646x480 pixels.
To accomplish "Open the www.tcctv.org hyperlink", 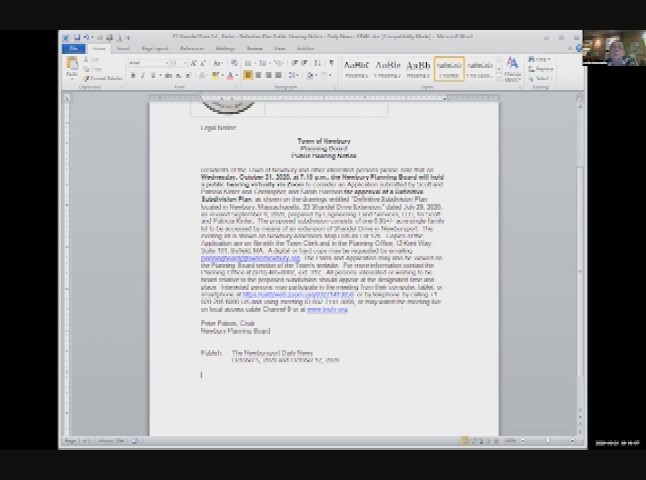I will (x=327, y=310).
